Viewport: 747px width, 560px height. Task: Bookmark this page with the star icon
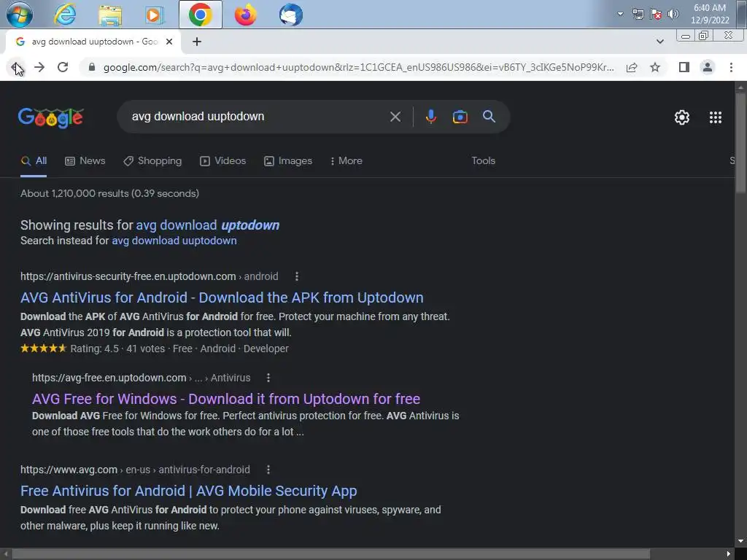pos(655,67)
